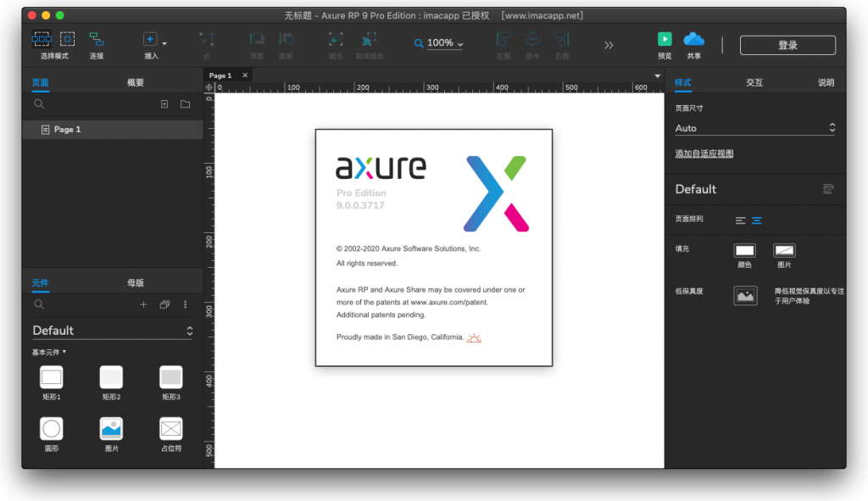This screenshot has height=501, width=868.
Task: Click the 共享 share cloud icon
Action: pyautogui.click(x=693, y=39)
